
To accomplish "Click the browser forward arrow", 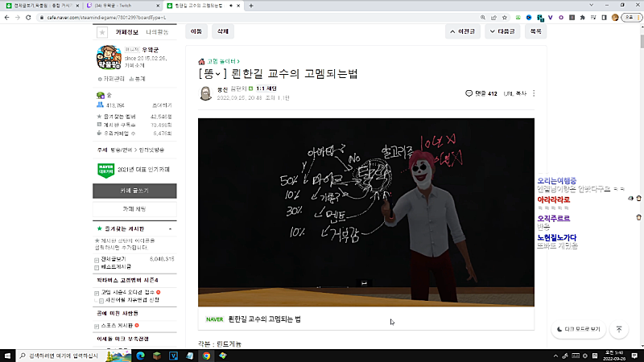I will pyautogui.click(x=17, y=18).
